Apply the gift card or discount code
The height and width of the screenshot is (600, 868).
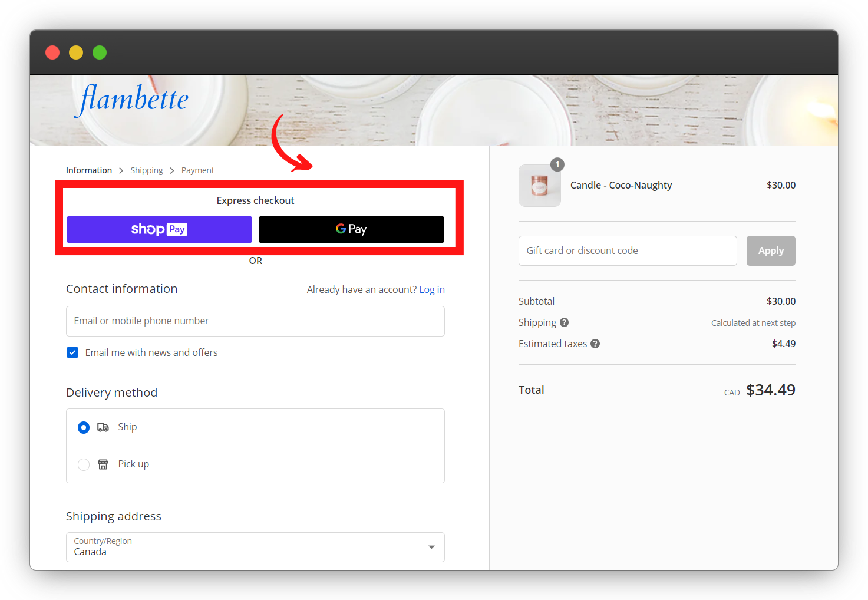[771, 250]
